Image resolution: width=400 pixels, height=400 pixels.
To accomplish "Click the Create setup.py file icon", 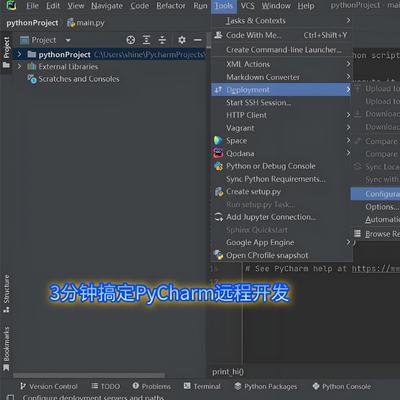I will 219,192.
